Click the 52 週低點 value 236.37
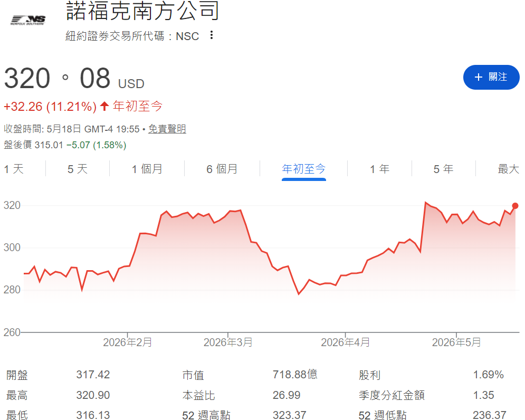Viewport: 525px width, 420px height. (x=490, y=415)
